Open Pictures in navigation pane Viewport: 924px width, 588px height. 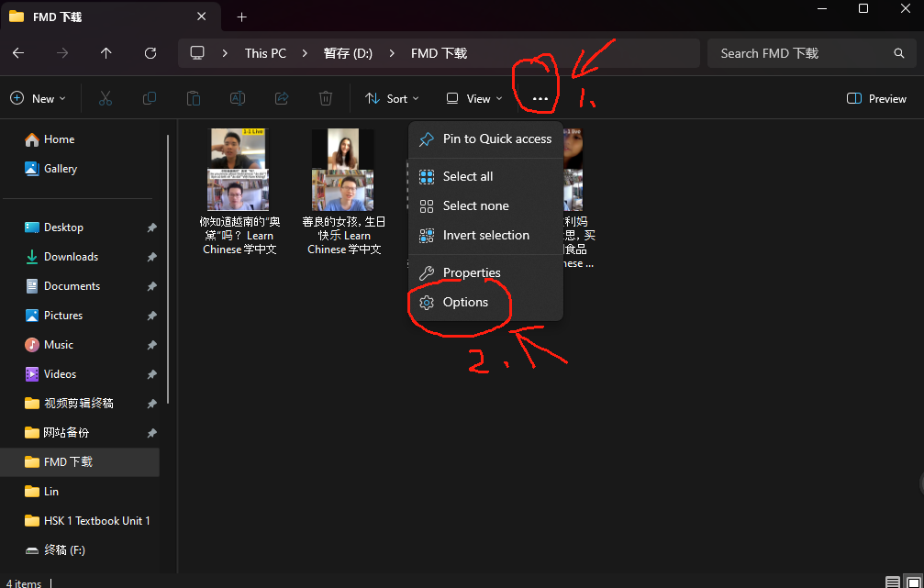(63, 316)
